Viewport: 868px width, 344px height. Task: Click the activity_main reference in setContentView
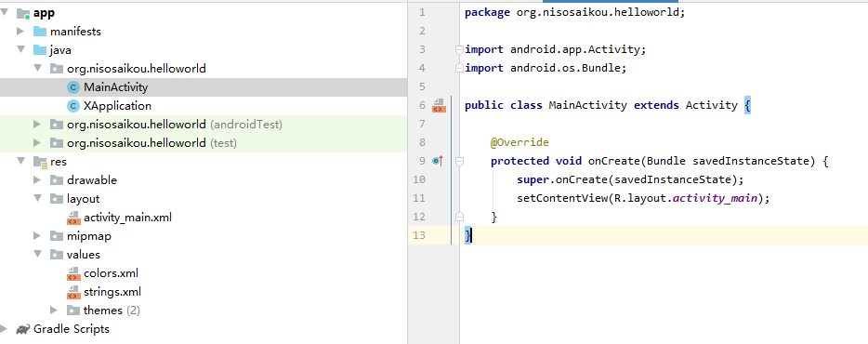[715, 198]
